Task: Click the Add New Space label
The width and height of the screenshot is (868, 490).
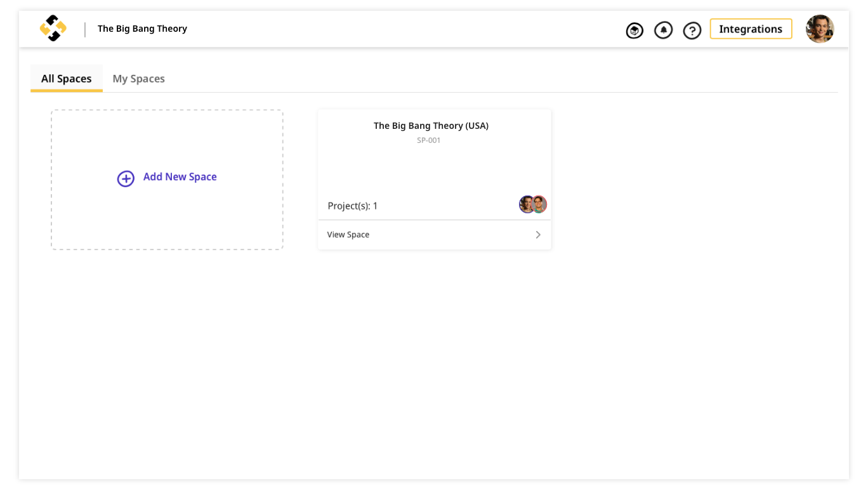Action: point(180,177)
